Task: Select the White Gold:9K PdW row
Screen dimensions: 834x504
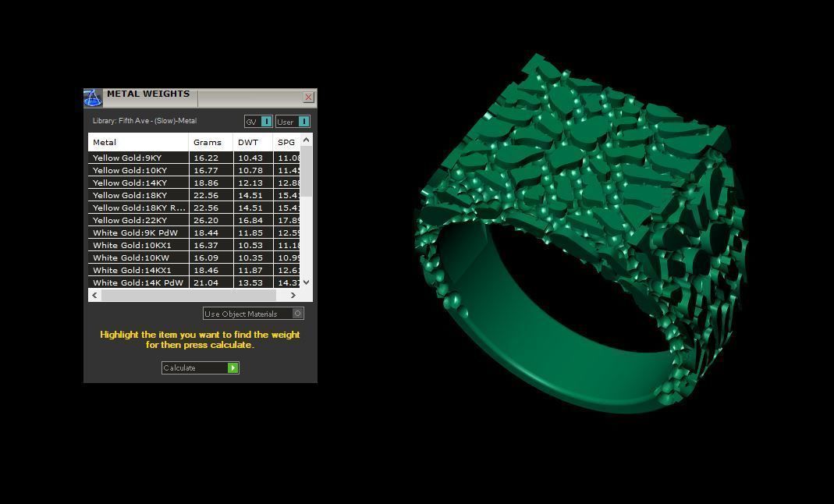Action: (x=194, y=232)
